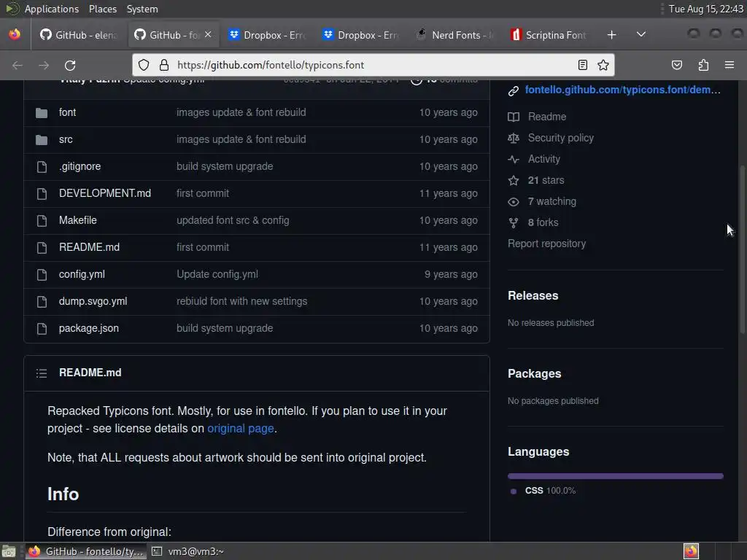Open commit 'updated font src & config'
The height and width of the screenshot is (560, 747).
233,220
